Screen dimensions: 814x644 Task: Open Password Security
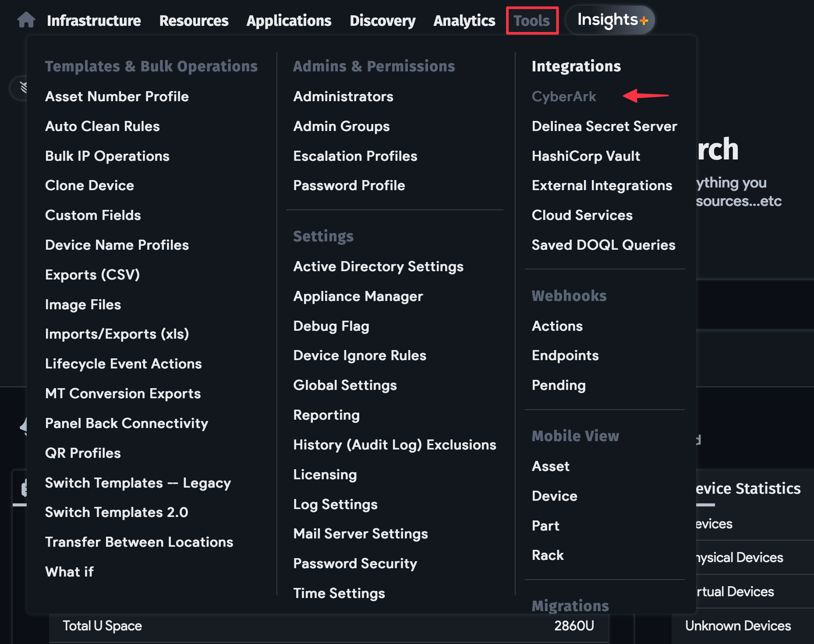click(355, 563)
